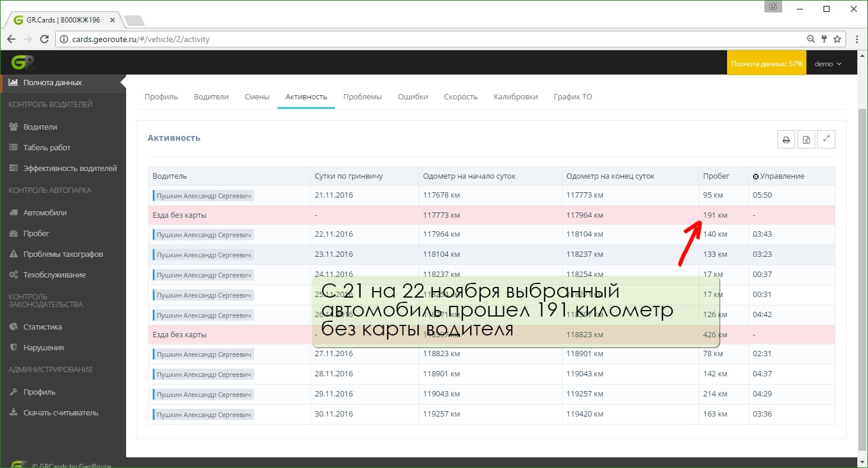Export table using the Excel icon
The width and height of the screenshot is (868, 468).
[x=806, y=140]
